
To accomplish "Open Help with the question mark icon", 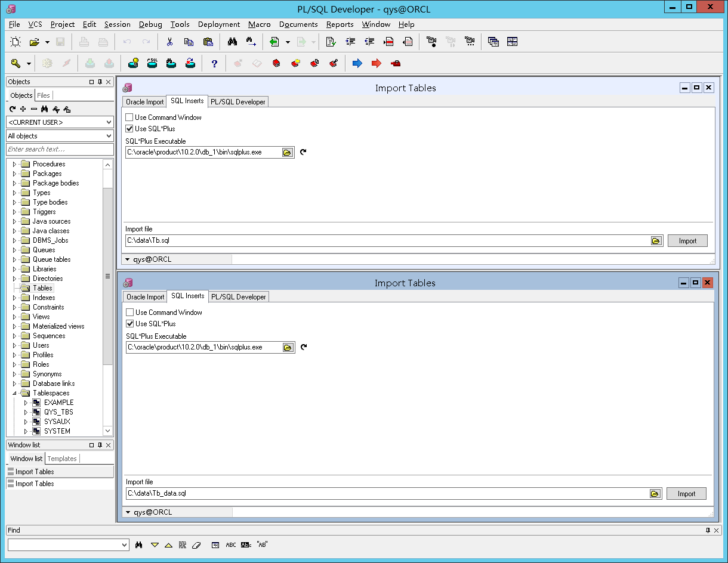I will pyautogui.click(x=214, y=63).
